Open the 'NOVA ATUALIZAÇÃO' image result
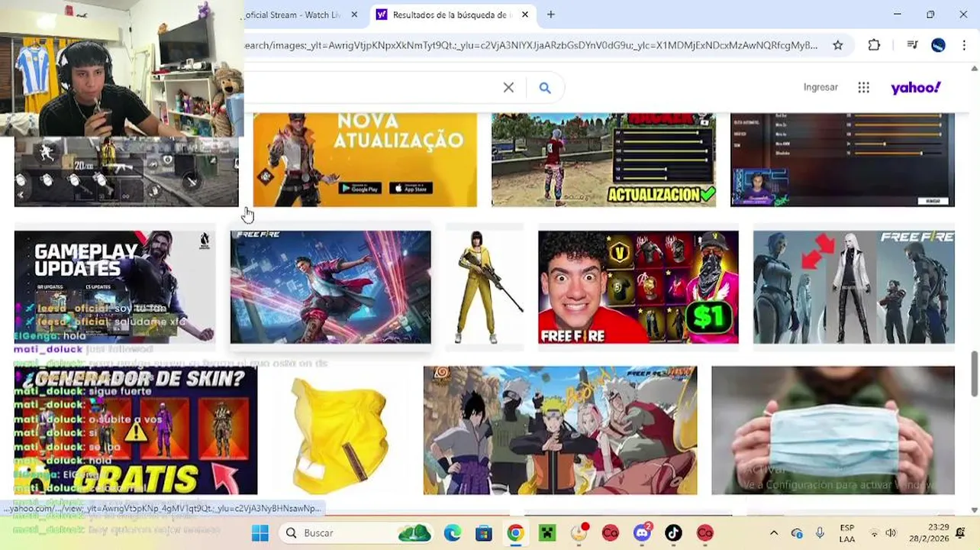980x550 pixels. pos(365,160)
